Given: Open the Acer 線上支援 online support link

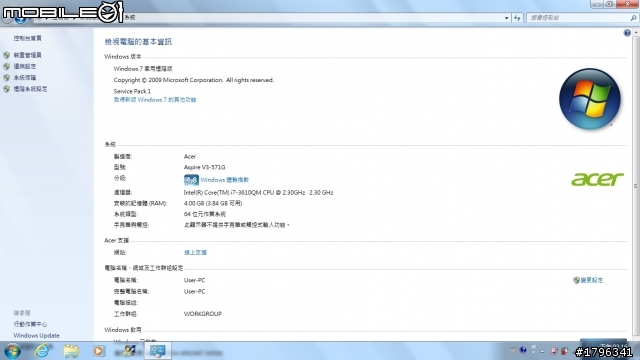Looking at the screenshot, I should coord(195,253).
